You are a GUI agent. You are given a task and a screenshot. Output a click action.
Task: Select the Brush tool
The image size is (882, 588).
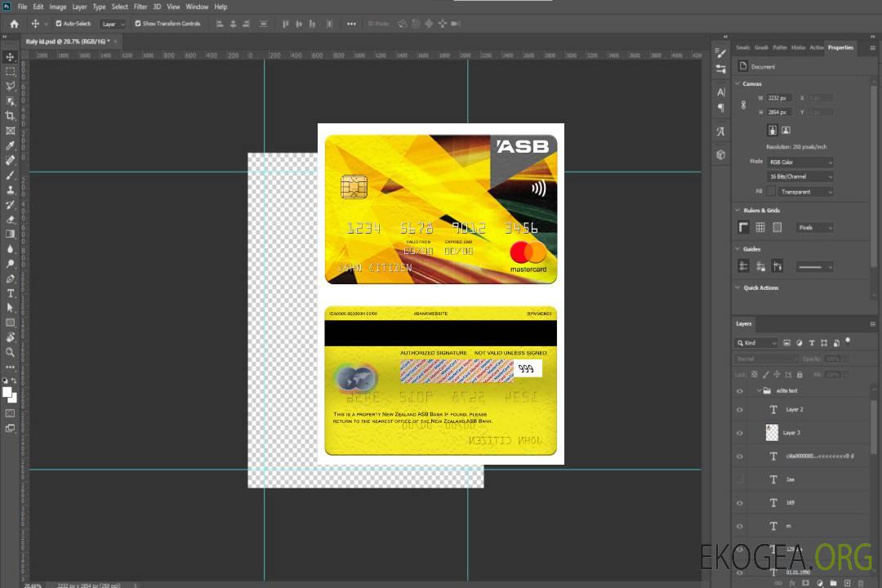pos(10,175)
